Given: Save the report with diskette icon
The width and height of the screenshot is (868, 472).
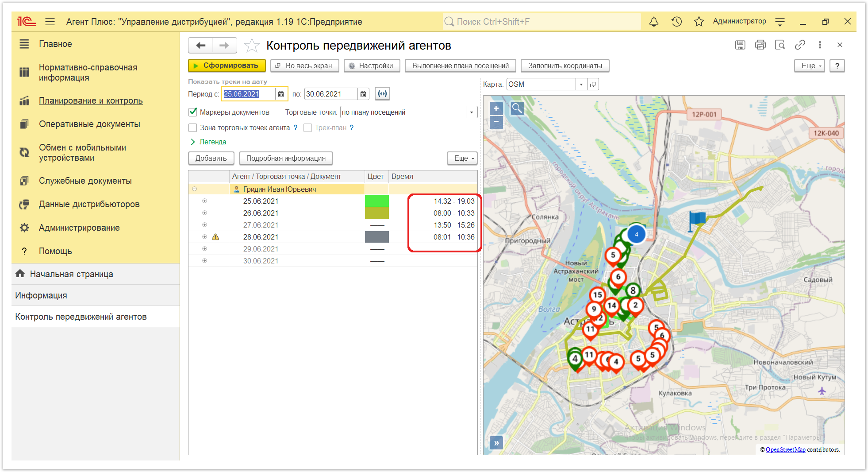Looking at the screenshot, I should tap(740, 45).
